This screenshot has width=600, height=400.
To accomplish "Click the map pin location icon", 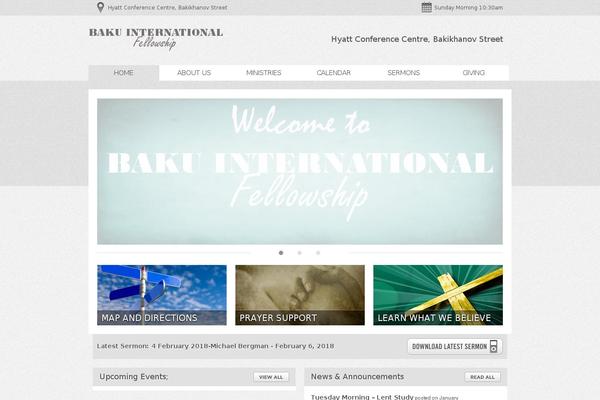I will click(100, 7).
